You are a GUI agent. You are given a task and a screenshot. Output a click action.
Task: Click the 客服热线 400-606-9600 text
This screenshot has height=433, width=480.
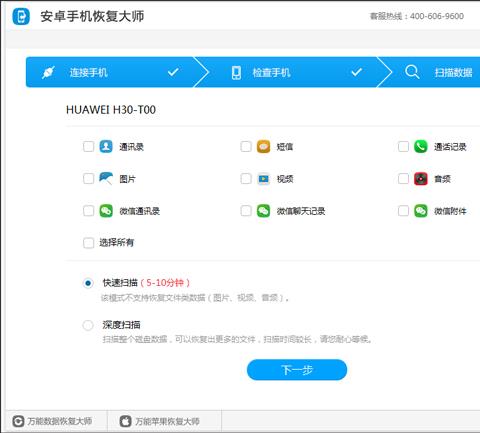coord(417,16)
